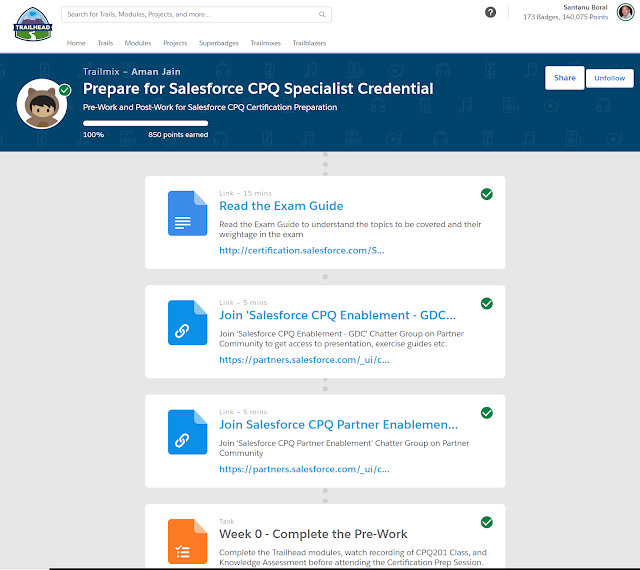Click the Week 0 - Complete the Pre-Work title

click(x=313, y=534)
